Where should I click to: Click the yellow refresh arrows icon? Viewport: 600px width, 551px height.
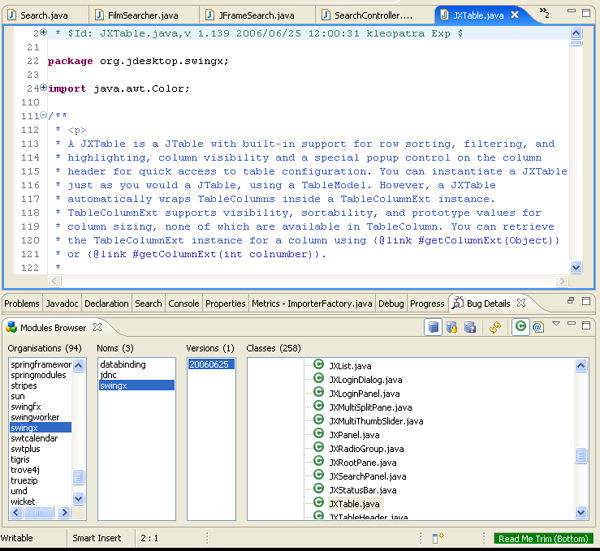tap(494, 327)
